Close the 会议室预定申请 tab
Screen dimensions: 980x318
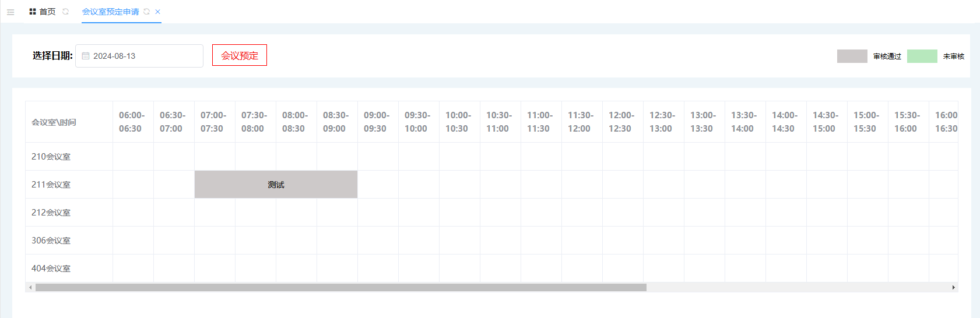[157, 12]
